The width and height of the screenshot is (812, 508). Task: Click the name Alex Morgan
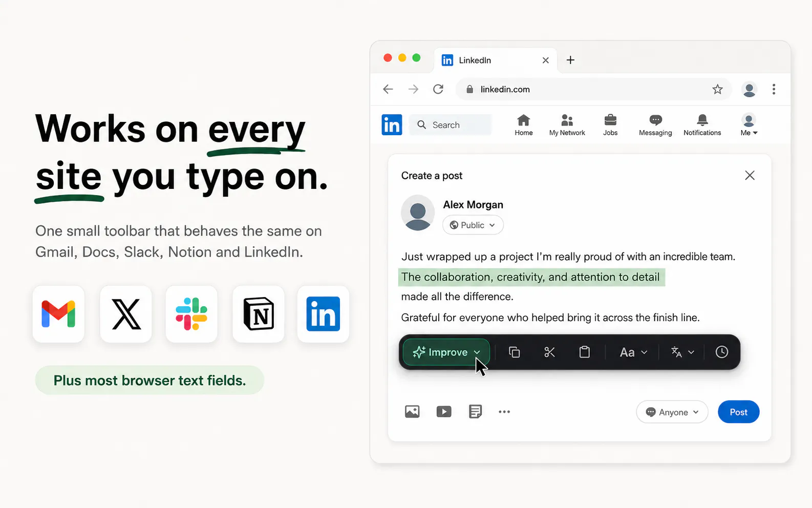(473, 205)
